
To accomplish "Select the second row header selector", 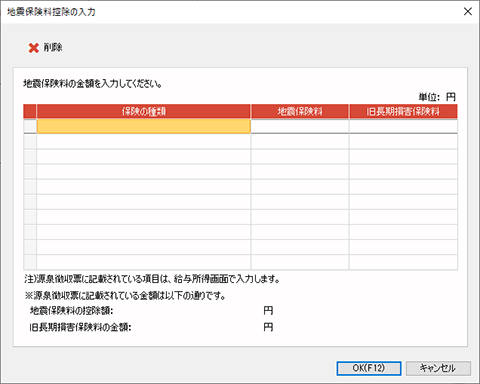I will pos(30,142).
